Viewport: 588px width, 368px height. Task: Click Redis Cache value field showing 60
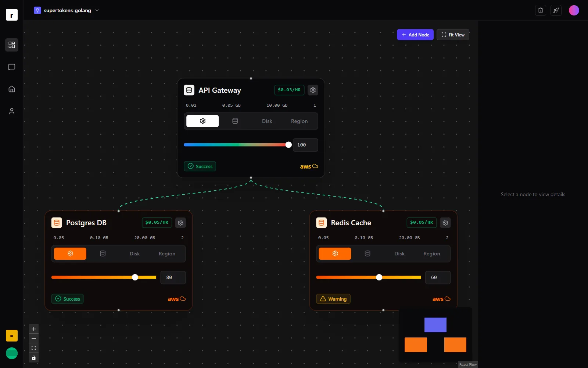[438, 277]
